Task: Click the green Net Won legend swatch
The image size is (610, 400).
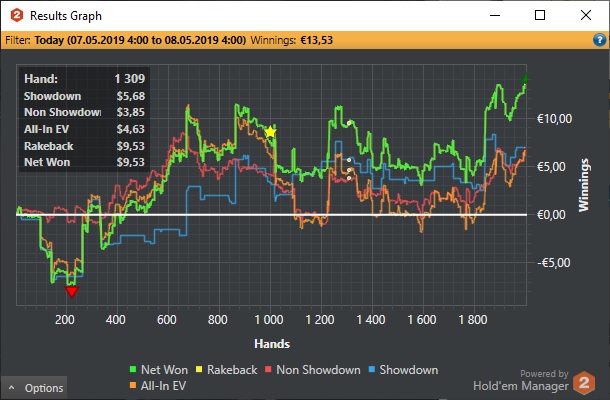Action: coord(133,369)
